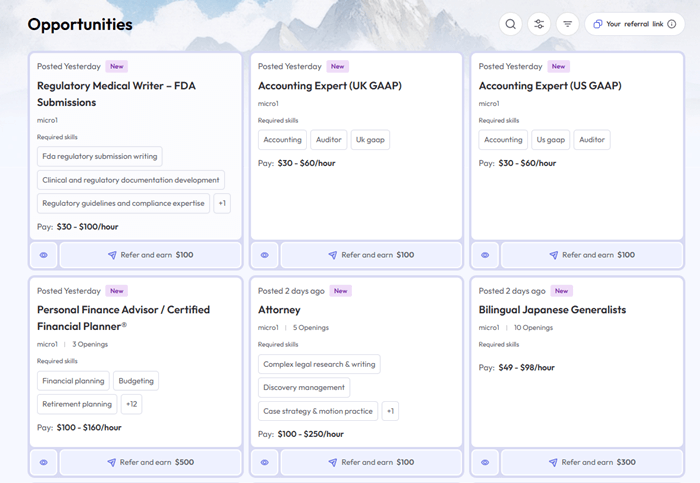Click eye icon on Accounting Expert US GAAP card
The width and height of the screenshot is (700, 483).
tap(485, 255)
